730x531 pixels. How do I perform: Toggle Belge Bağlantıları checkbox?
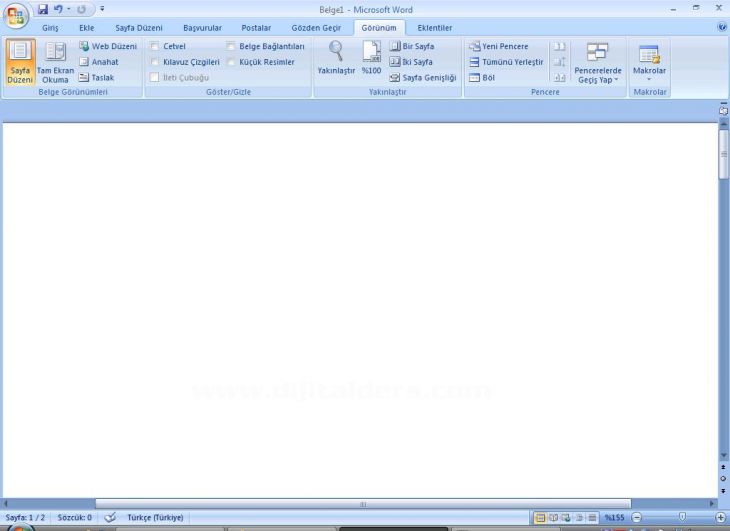[230, 46]
